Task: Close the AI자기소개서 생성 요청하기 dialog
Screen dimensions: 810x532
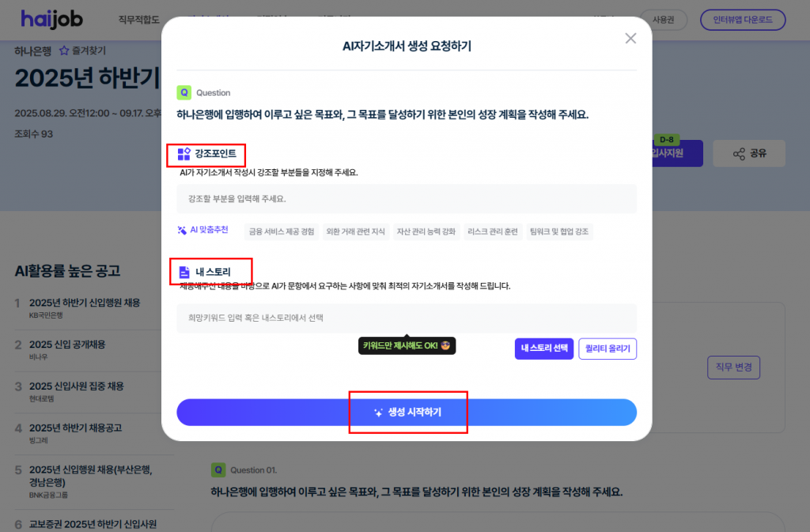Action: click(630, 38)
